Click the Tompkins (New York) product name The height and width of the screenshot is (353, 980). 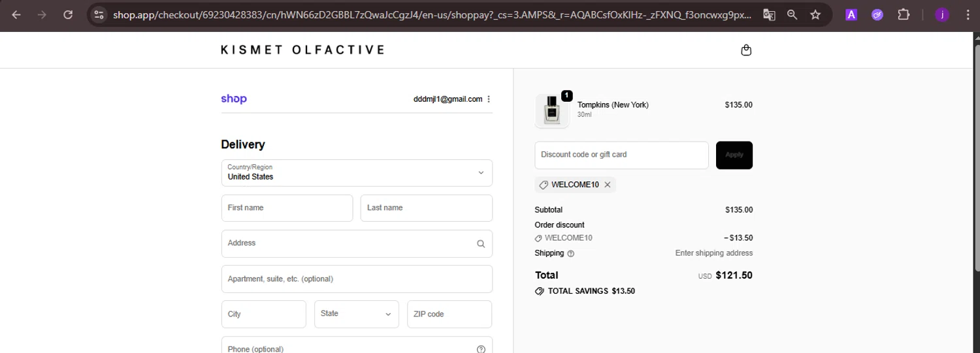tap(613, 105)
